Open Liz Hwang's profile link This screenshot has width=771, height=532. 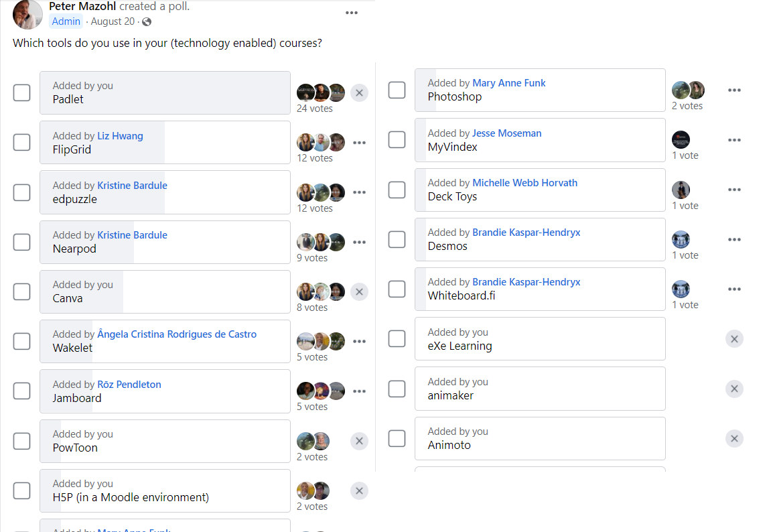point(120,136)
